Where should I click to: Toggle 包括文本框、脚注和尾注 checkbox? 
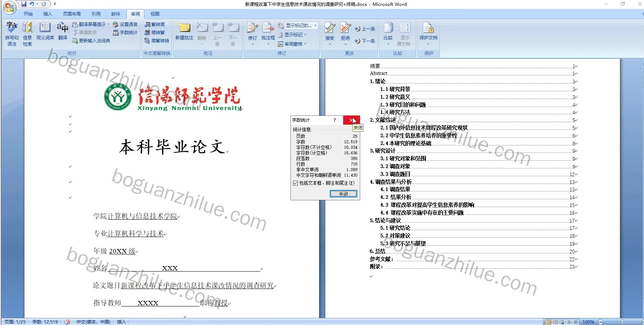pyautogui.click(x=296, y=183)
